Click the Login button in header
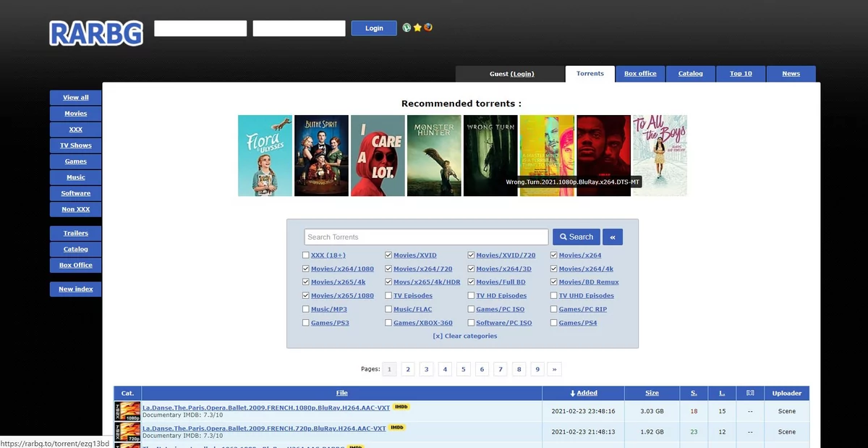Viewport: 868px width, 448px height. pyautogui.click(x=374, y=28)
